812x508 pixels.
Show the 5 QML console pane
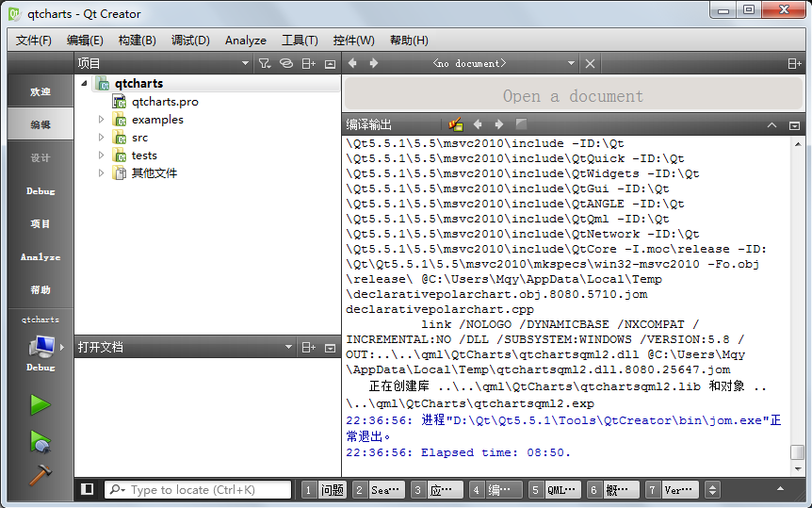(554, 490)
